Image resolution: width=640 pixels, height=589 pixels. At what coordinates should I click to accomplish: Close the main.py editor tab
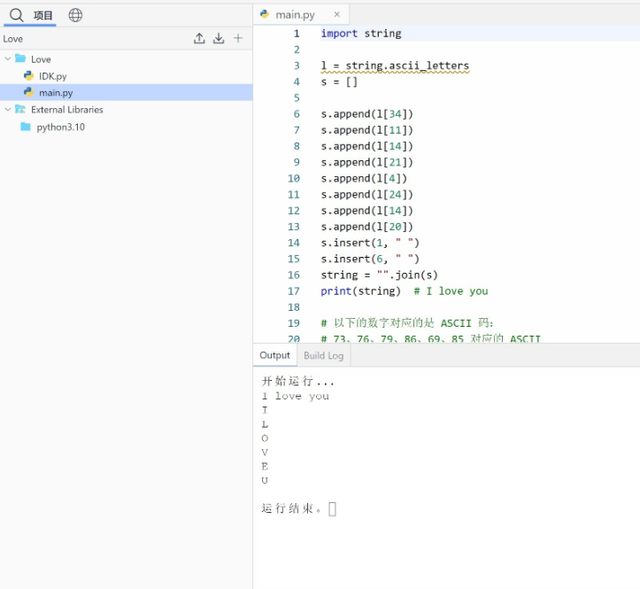[337, 14]
